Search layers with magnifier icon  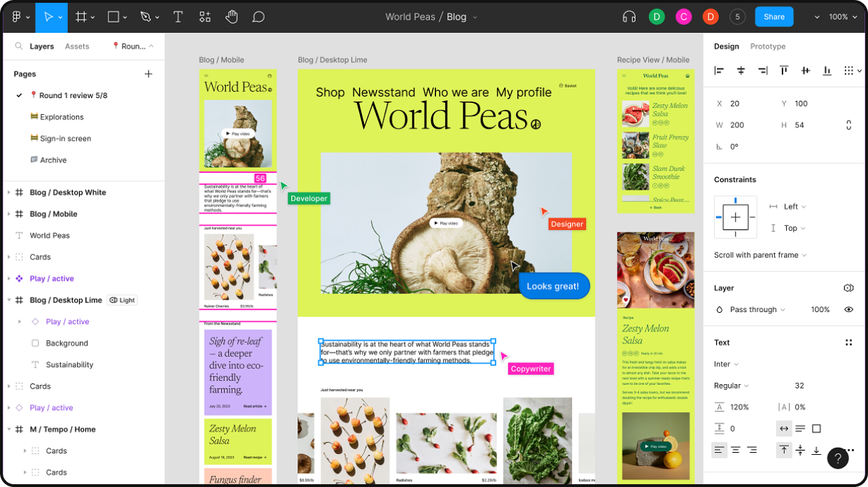[x=19, y=46]
